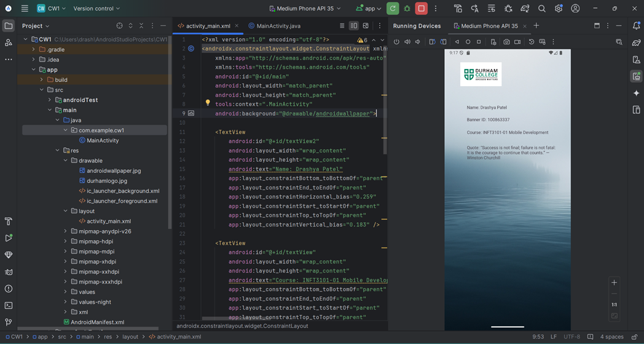Click line separator 'LF' in status bar
The image size is (644, 344).
tap(553, 337)
